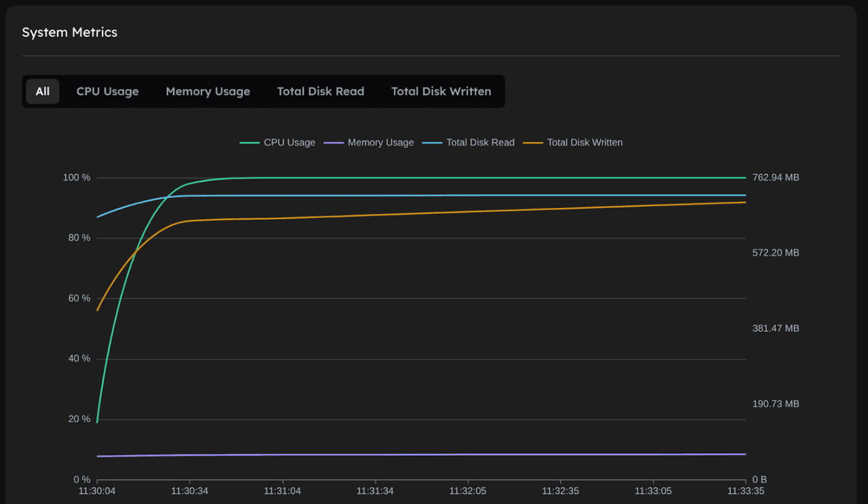Toggle CPU Usage series via its legend entry
Screen dimensions: 868x504
[x=290, y=142]
